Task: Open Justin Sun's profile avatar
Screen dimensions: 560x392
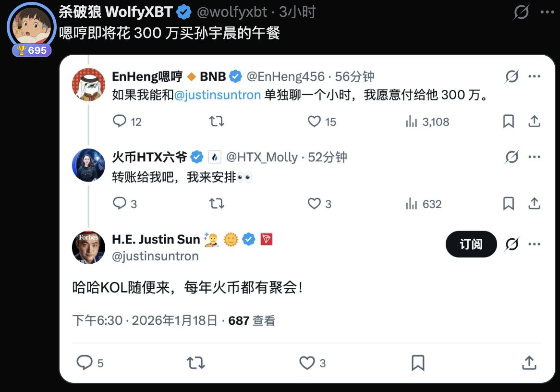Action: (x=88, y=247)
